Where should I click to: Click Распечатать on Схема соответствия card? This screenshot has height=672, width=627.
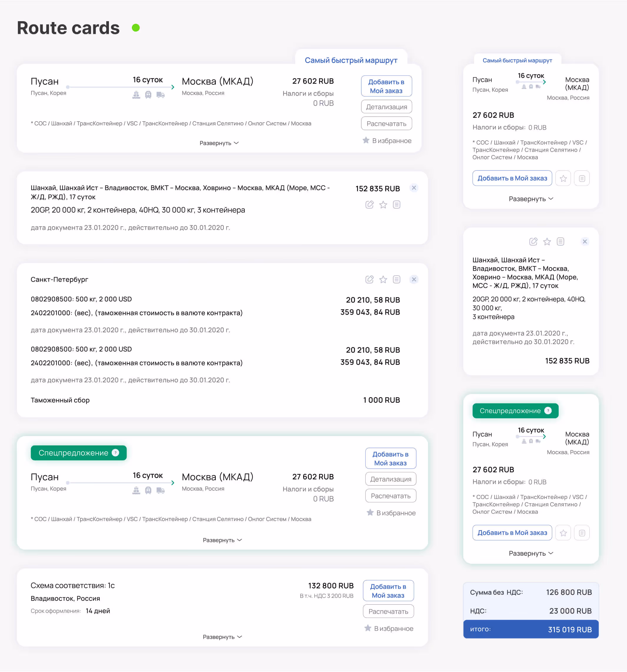pos(388,611)
